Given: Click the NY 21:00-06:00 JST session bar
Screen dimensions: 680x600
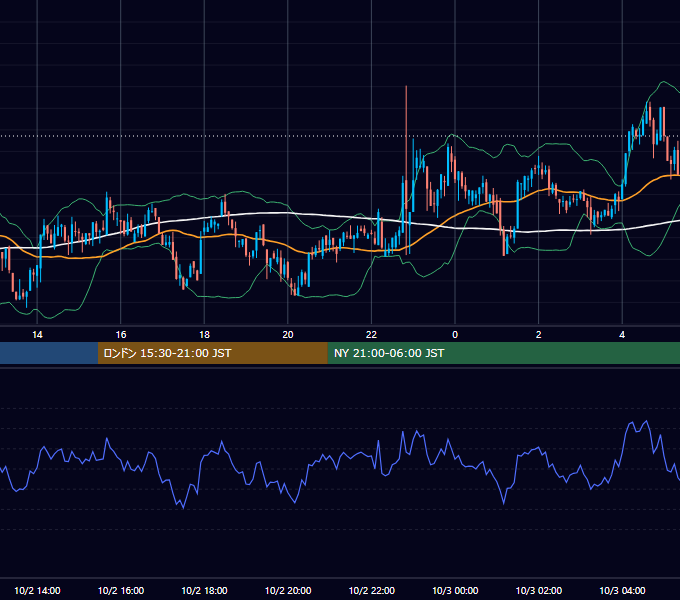Looking at the screenshot, I should point(503,353).
